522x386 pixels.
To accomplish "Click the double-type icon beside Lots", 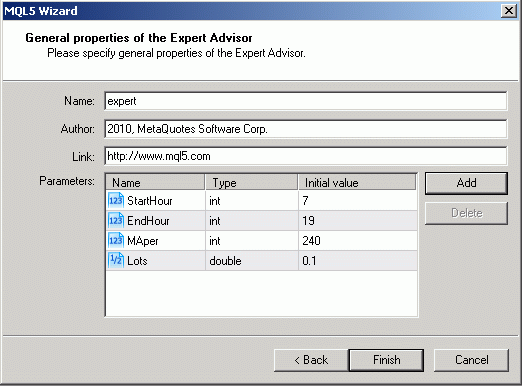I will 116,260.
